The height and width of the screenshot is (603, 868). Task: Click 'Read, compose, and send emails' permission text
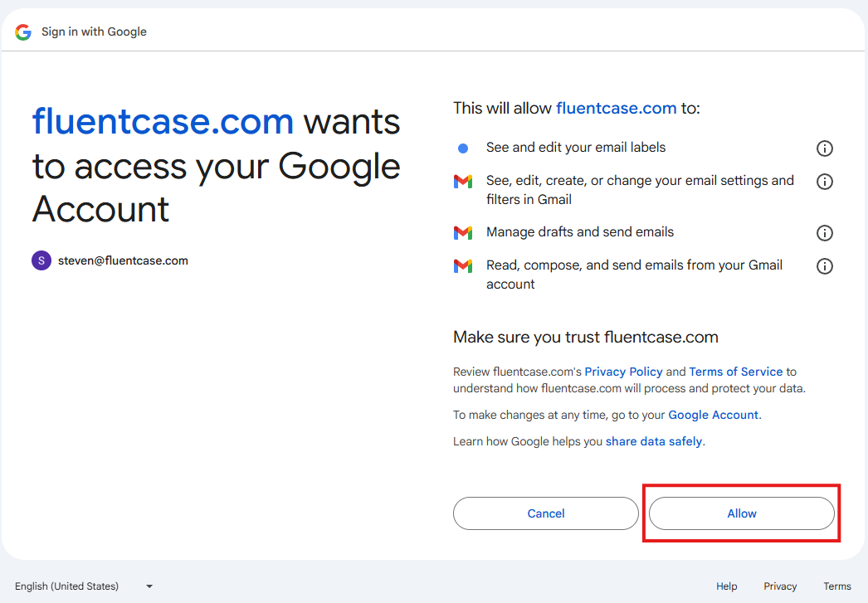[634, 275]
